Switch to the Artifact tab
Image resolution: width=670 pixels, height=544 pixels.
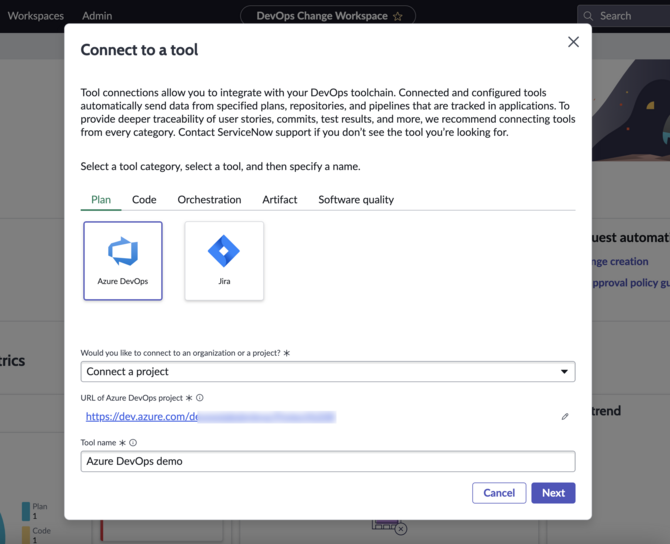tap(279, 200)
